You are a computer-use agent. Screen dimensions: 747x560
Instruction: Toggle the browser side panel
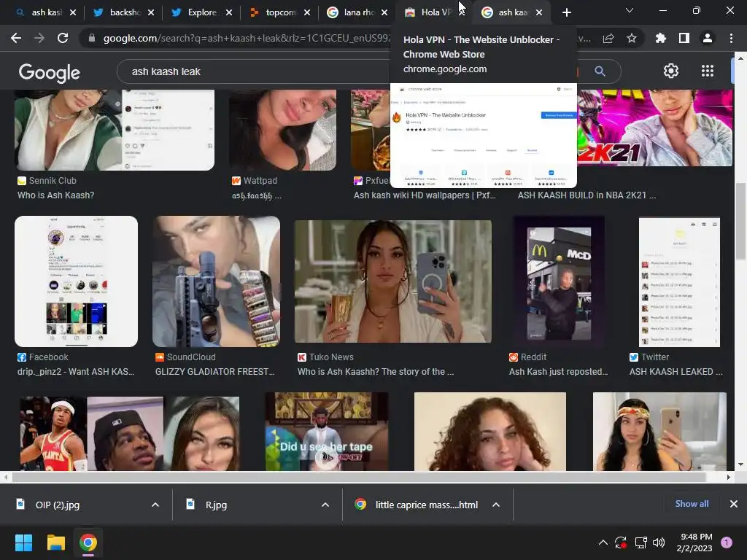point(684,38)
